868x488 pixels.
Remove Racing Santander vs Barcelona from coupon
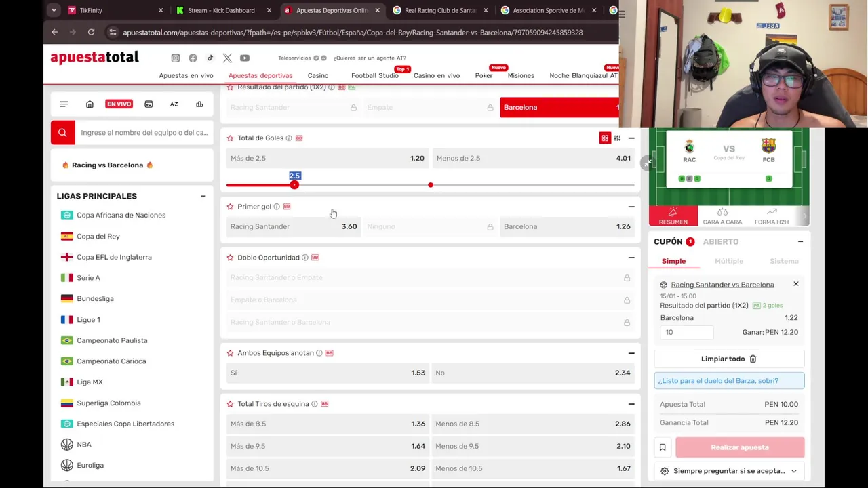pos(796,284)
